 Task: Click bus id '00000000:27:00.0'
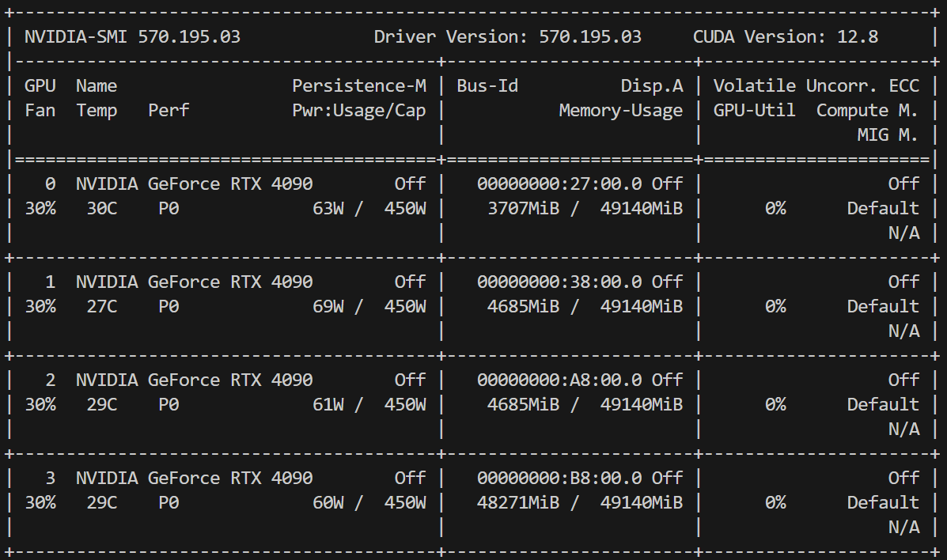pos(559,184)
